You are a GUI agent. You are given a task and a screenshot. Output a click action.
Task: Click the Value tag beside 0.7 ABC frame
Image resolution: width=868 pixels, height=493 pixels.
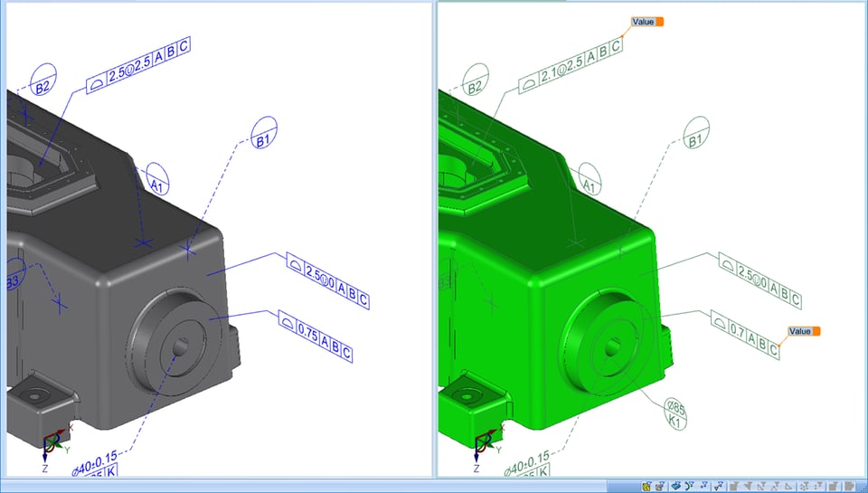pos(804,331)
